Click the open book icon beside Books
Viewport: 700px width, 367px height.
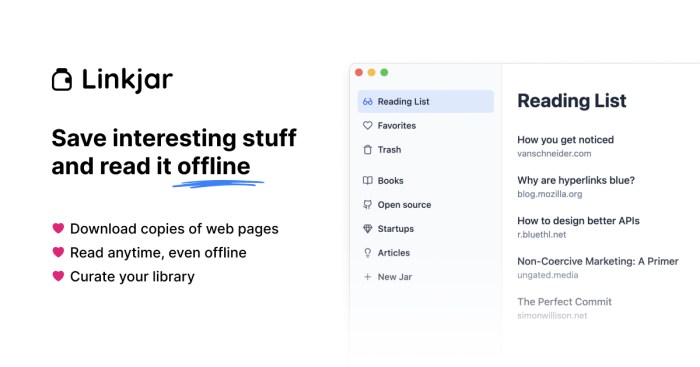pos(367,180)
